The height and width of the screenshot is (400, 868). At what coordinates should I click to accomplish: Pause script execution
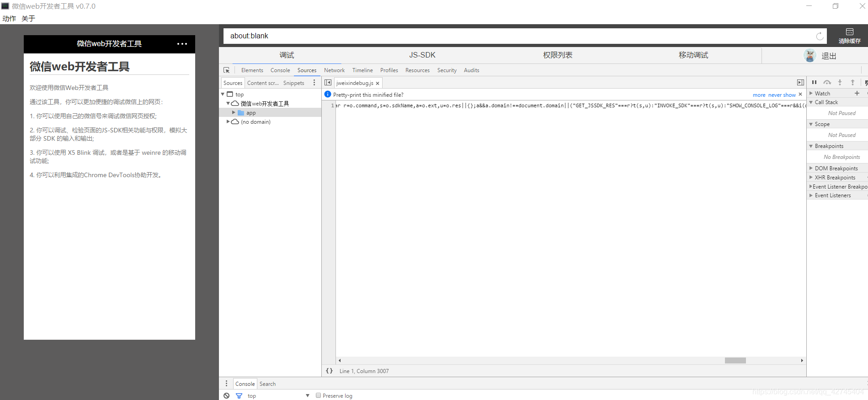click(x=814, y=82)
